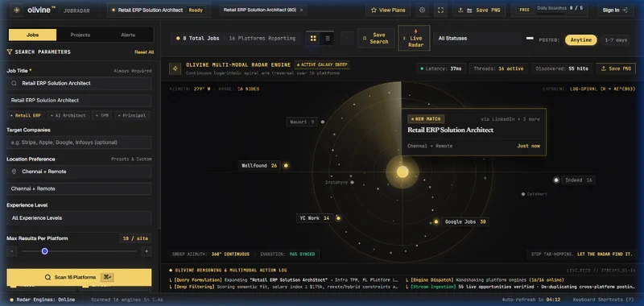This screenshot has height=306, width=644.
Task: Click the Sign In button
Action: (x=615, y=10)
